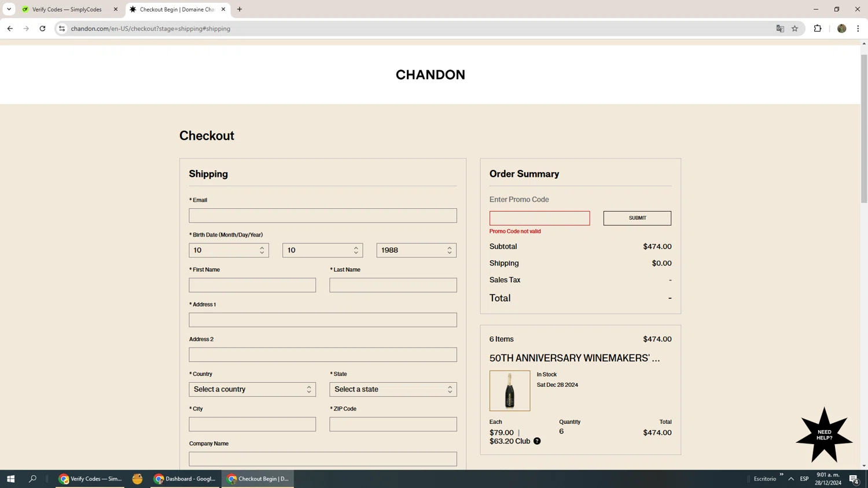
Task: Click the '$63.20 Club' price text
Action: point(510,441)
